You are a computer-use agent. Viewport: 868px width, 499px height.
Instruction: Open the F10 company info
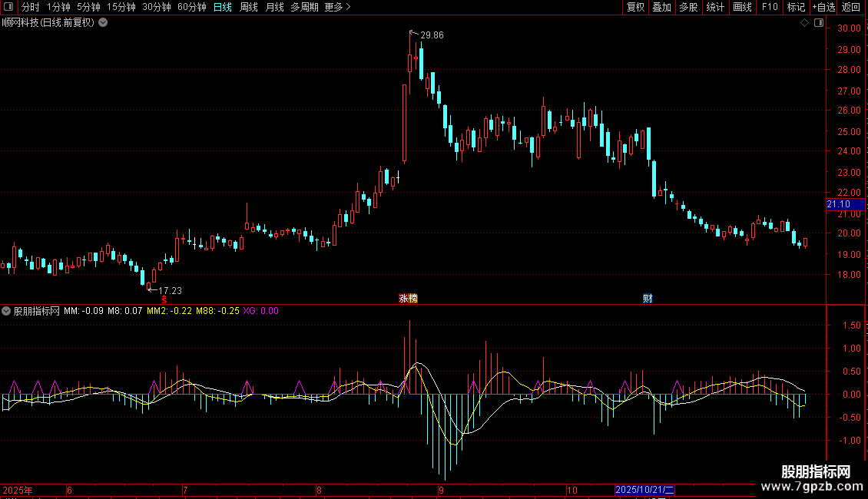tap(770, 7)
